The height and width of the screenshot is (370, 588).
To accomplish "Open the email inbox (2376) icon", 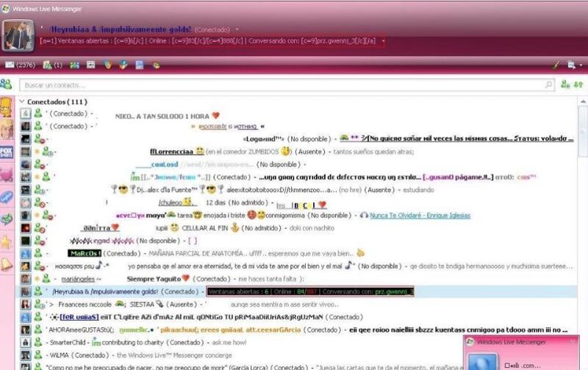I will pyautogui.click(x=20, y=65).
